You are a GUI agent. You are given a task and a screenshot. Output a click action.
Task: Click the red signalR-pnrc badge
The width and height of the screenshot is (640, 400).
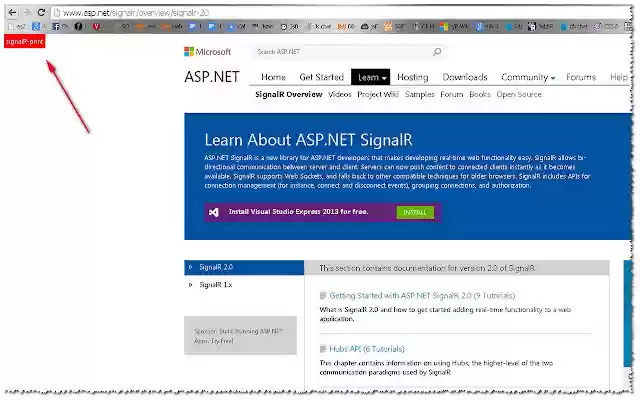point(24,41)
